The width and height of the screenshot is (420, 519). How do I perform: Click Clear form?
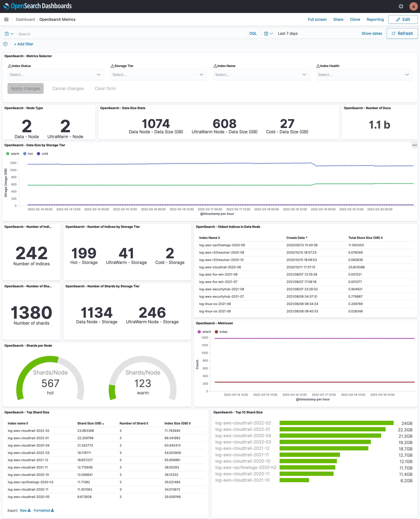tap(105, 89)
